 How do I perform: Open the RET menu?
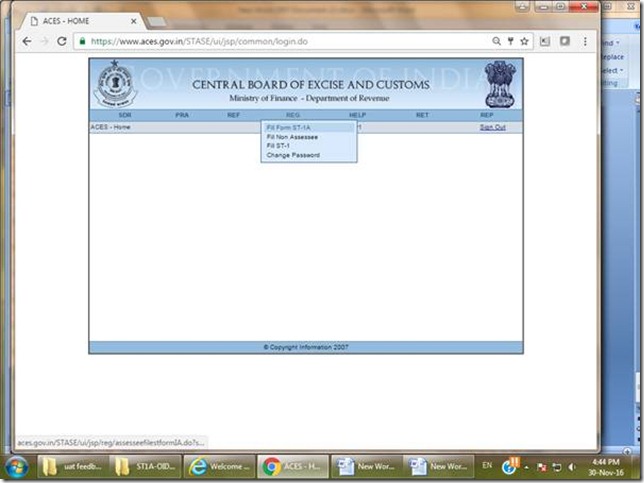pyautogui.click(x=422, y=115)
